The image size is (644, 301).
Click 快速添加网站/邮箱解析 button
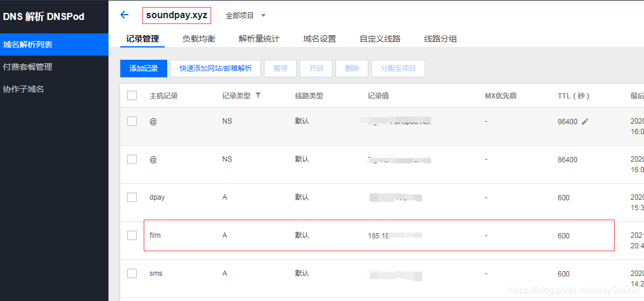(215, 69)
